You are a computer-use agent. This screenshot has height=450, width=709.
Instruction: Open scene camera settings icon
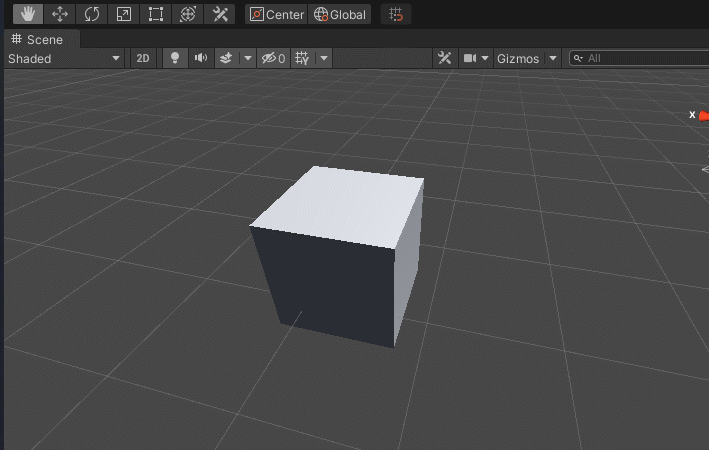[x=470, y=58]
